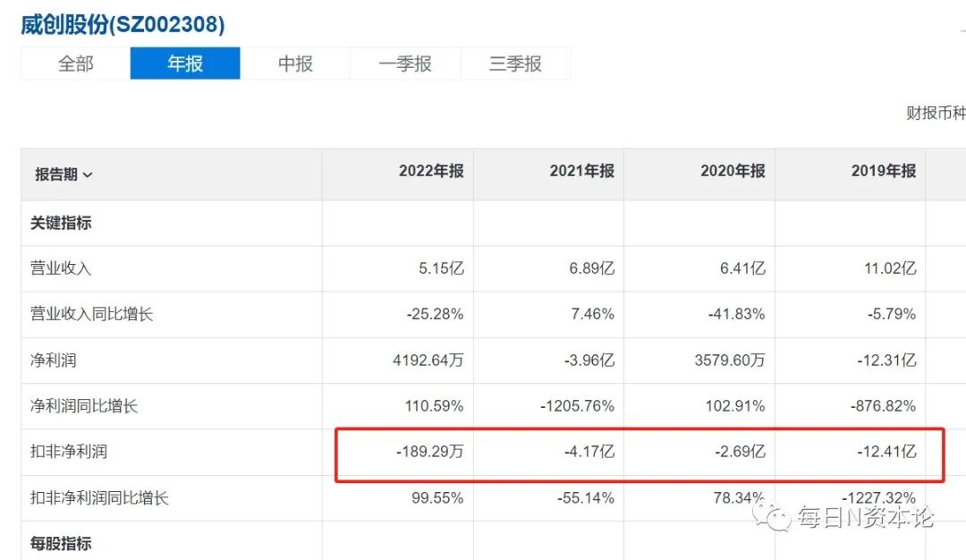Click the 11.02亿 revenue cell
Viewport: 966px width, 560px height.
coord(890,268)
